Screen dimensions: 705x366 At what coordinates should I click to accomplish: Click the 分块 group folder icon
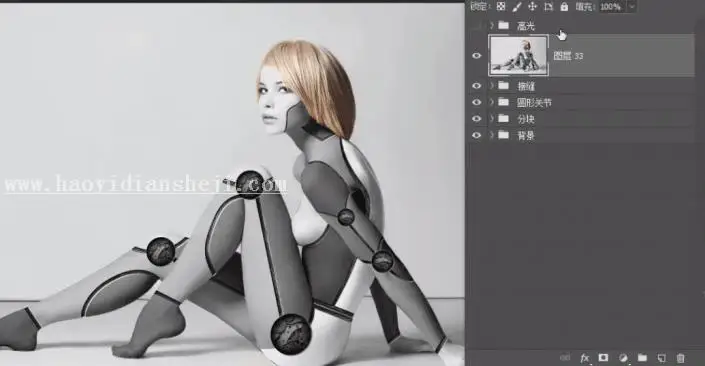pyautogui.click(x=504, y=119)
